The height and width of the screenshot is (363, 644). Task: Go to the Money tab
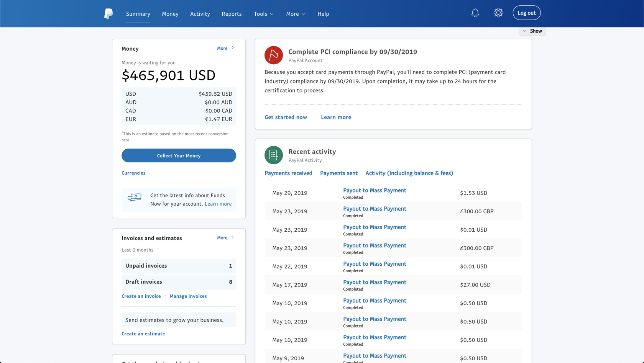170,14
